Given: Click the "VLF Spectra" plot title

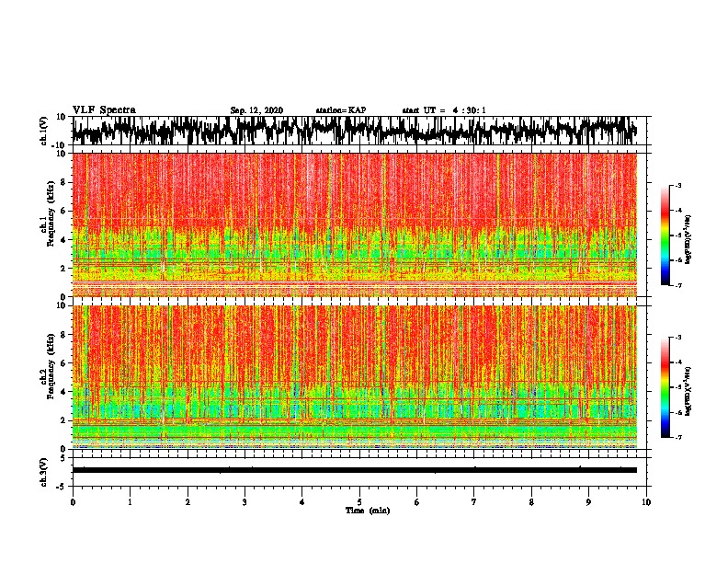Looking at the screenshot, I should coord(104,110).
